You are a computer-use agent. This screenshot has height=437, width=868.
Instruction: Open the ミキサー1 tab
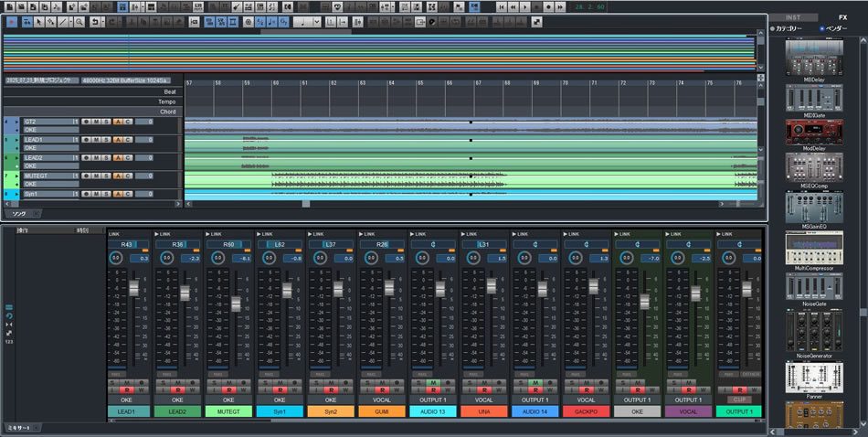pos(19,428)
